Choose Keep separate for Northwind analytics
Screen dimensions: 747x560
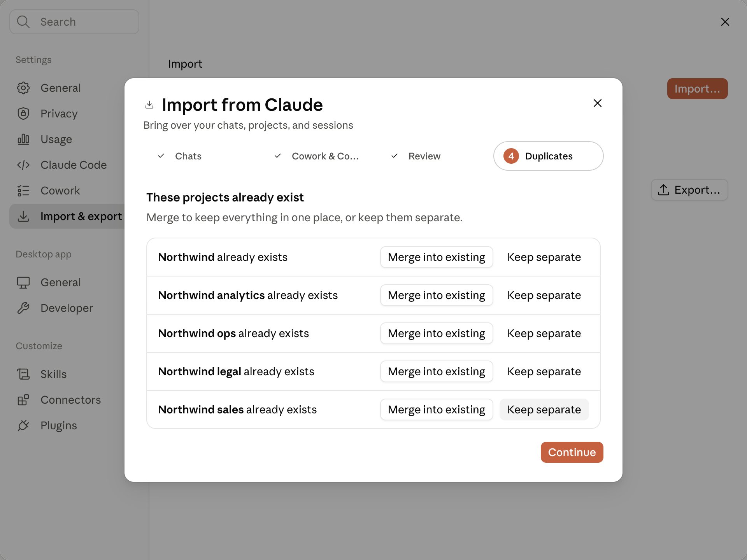[x=544, y=295]
